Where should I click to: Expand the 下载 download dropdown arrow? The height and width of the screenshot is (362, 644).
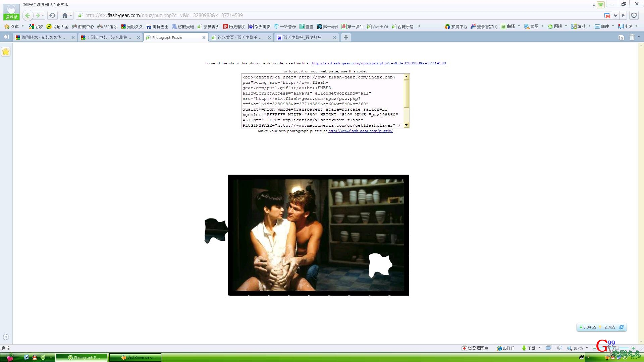[540, 348]
